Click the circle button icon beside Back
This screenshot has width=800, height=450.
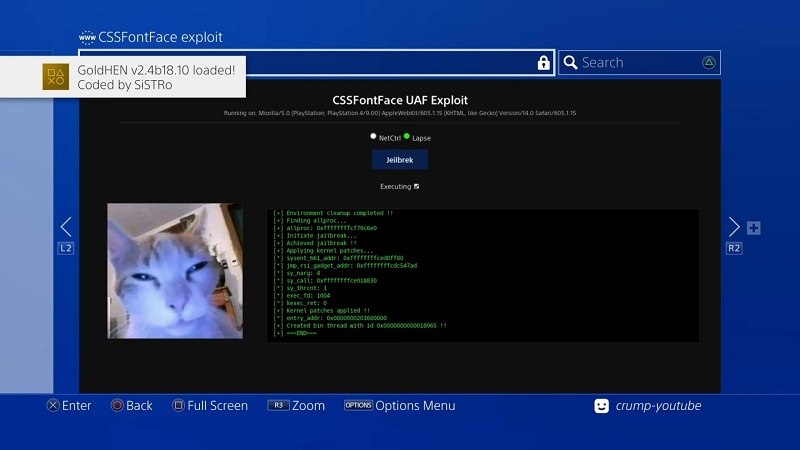click(x=117, y=406)
